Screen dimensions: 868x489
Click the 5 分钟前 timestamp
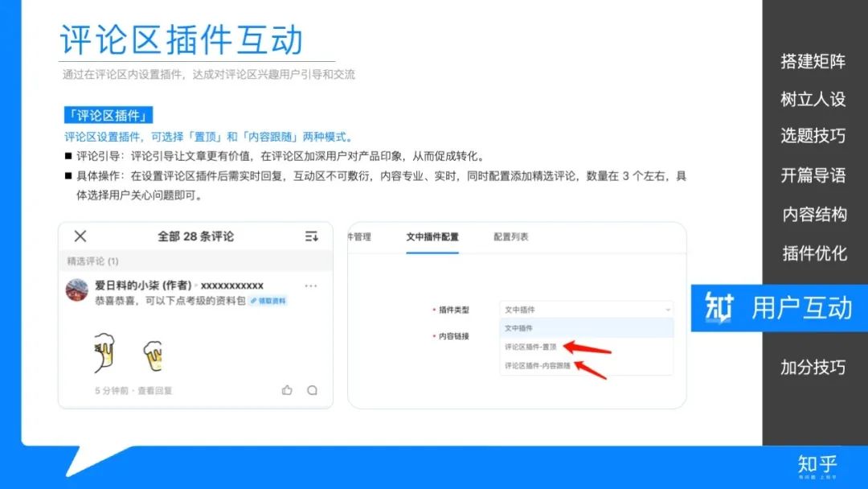click(x=111, y=390)
